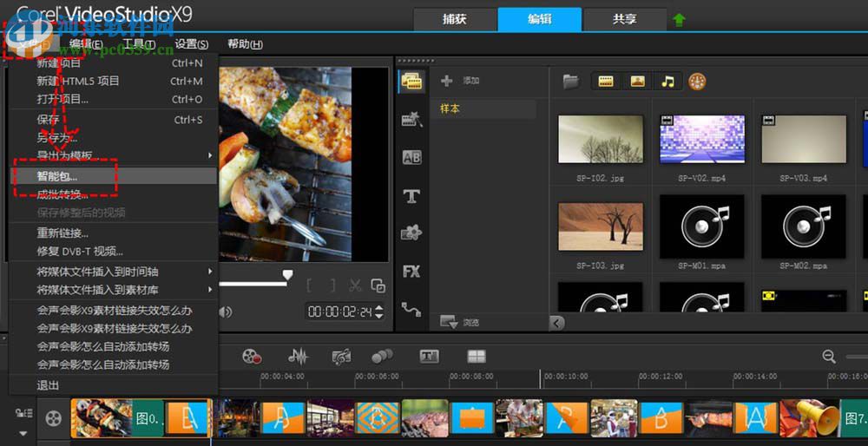Screen dimensions: 868x446
Task: Open the Instant Project panel icon
Action: (x=411, y=120)
